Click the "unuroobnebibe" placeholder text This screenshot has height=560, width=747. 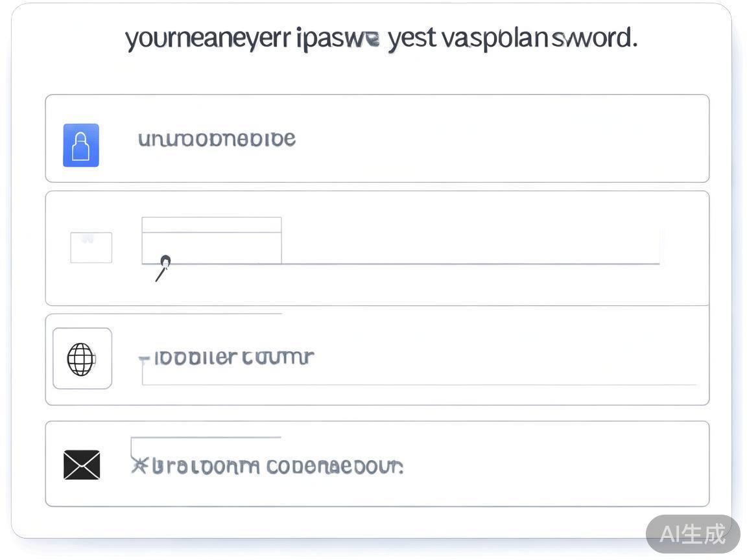(x=217, y=139)
